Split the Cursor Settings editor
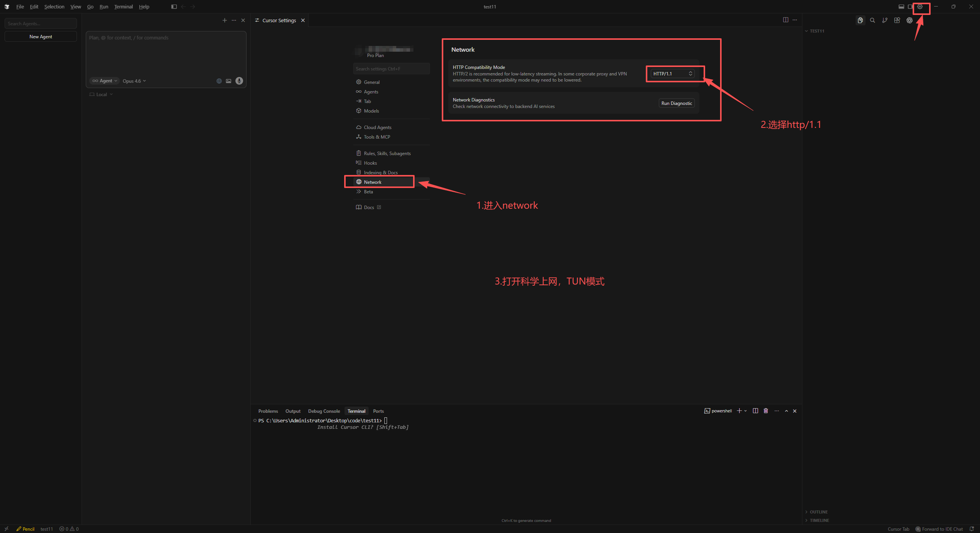Screen dimensions: 980x533 point(786,20)
